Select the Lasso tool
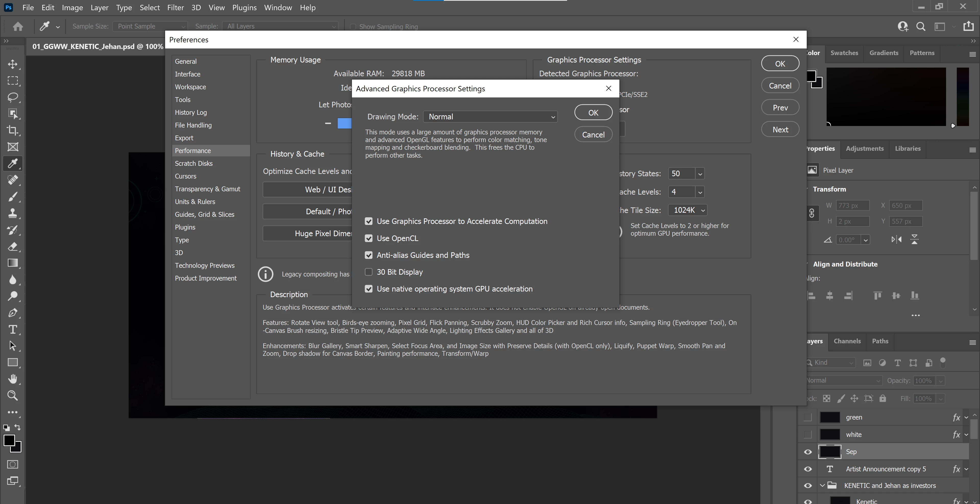Viewport: 980px width, 504px height. pos(13,97)
